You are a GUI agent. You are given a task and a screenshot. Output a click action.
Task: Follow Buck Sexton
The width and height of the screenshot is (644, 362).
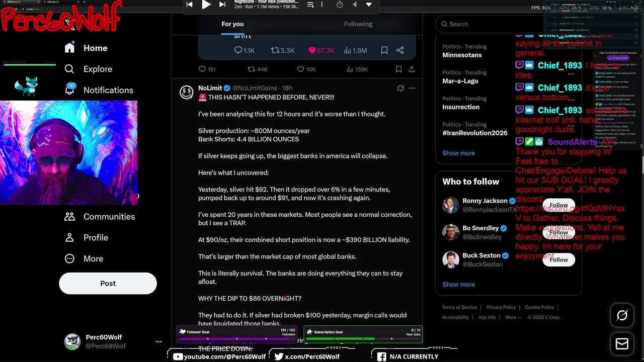click(x=558, y=259)
